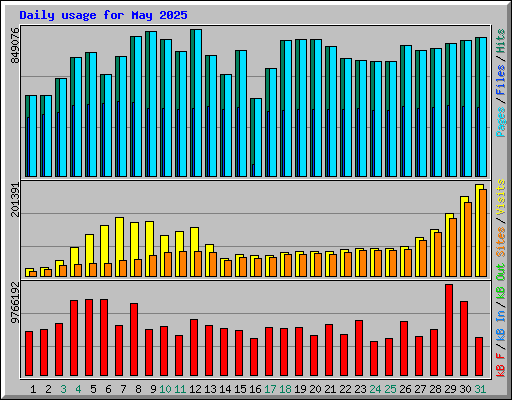512x400 pixels.
Task: Click green day label 17 on x-axis
Action: [270, 389]
